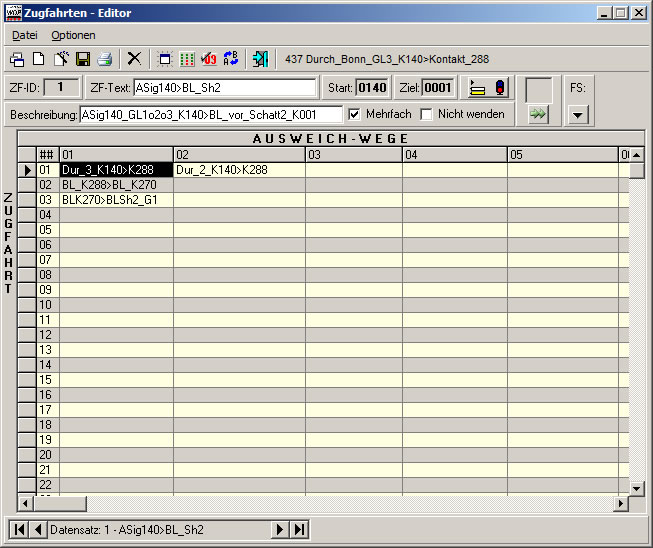Screen dimensions: 653x548
Task: Click the 437 Durch_Bonn_GL3_K140>Kontakt_288 toolbar text
Action: pos(387,59)
